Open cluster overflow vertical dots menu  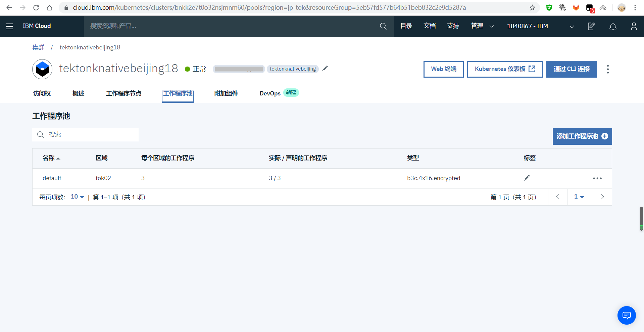[608, 69]
